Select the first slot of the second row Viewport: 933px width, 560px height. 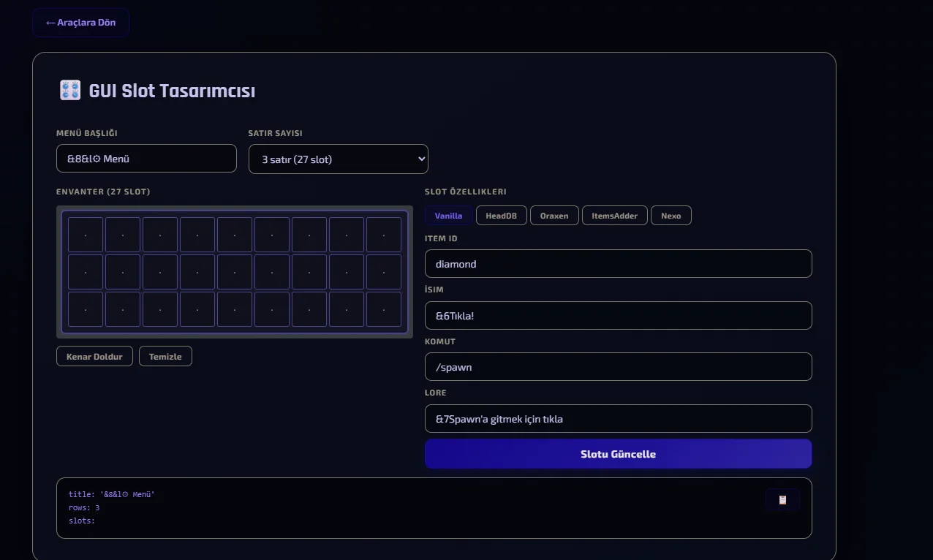click(x=86, y=272)
